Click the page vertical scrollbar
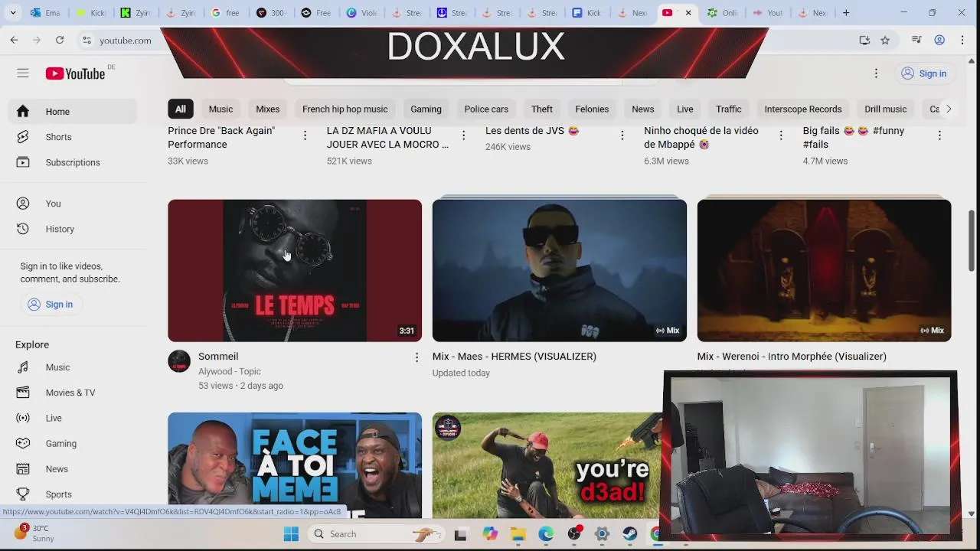Viewport: 980px width, 551px height. 972,240
